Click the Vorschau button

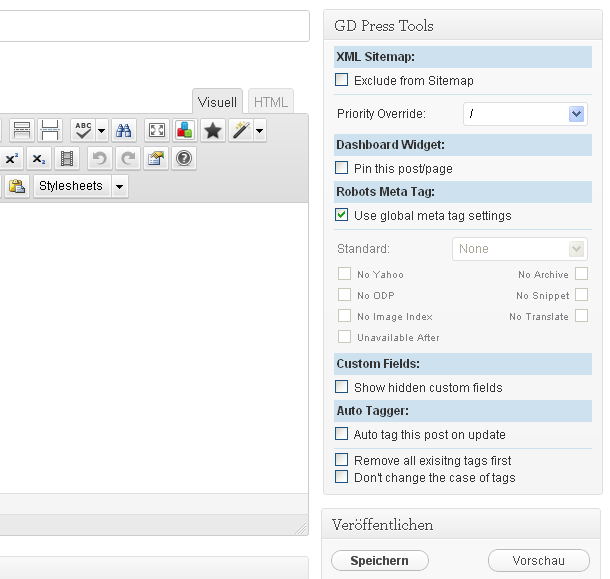pos(539,561)
